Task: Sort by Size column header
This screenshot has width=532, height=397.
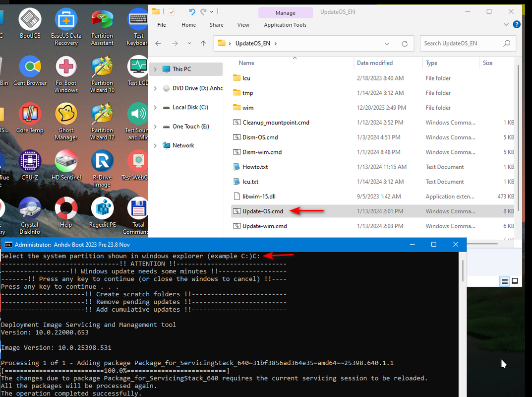Action: (x=487, y=63)
